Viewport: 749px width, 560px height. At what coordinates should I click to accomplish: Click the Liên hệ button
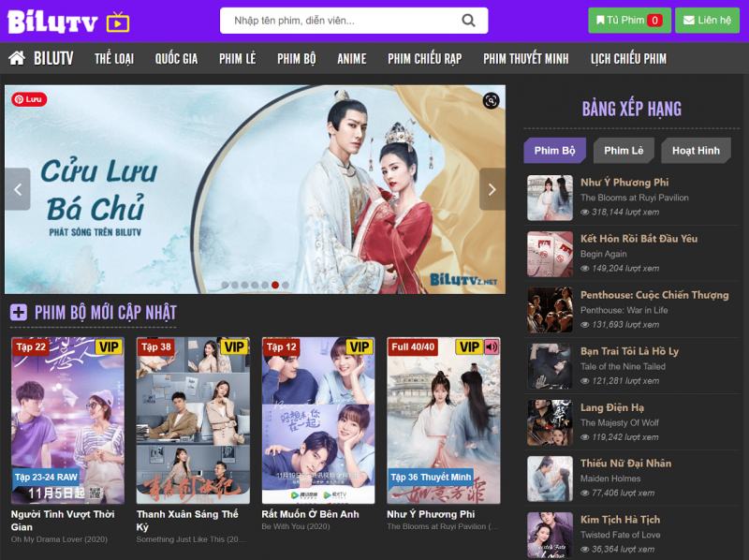point(707,20)
